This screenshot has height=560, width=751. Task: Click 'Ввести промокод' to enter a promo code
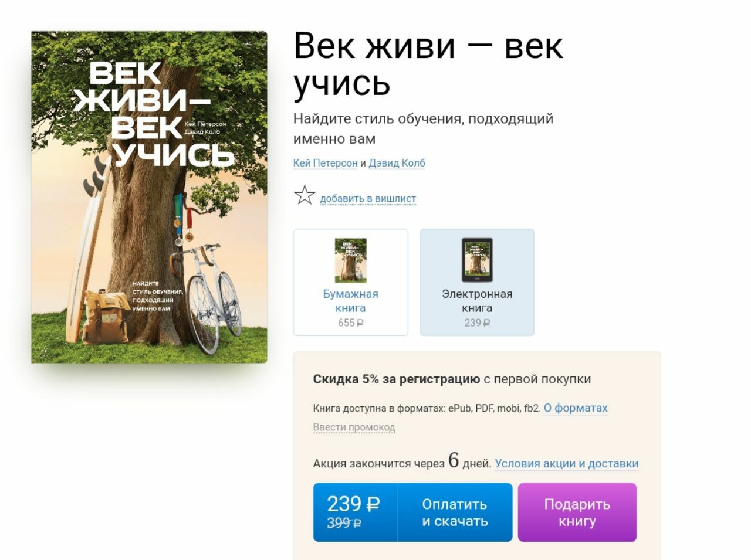coord(354,427)
